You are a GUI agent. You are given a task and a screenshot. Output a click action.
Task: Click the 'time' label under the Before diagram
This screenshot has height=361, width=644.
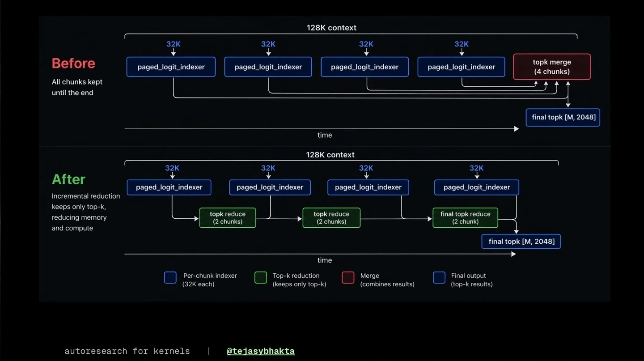pyautogui.click(x=325, y=135)
